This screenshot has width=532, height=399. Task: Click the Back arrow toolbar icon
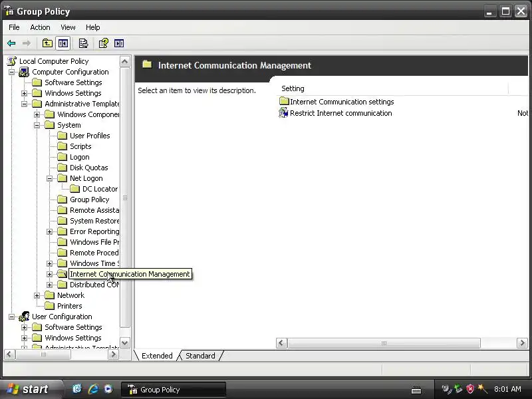pos(11,43)
